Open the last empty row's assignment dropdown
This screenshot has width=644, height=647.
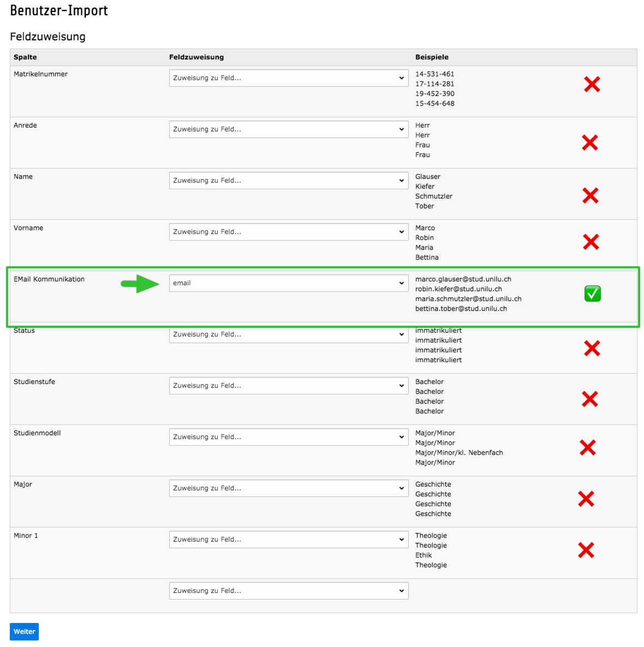click(289, 591)
